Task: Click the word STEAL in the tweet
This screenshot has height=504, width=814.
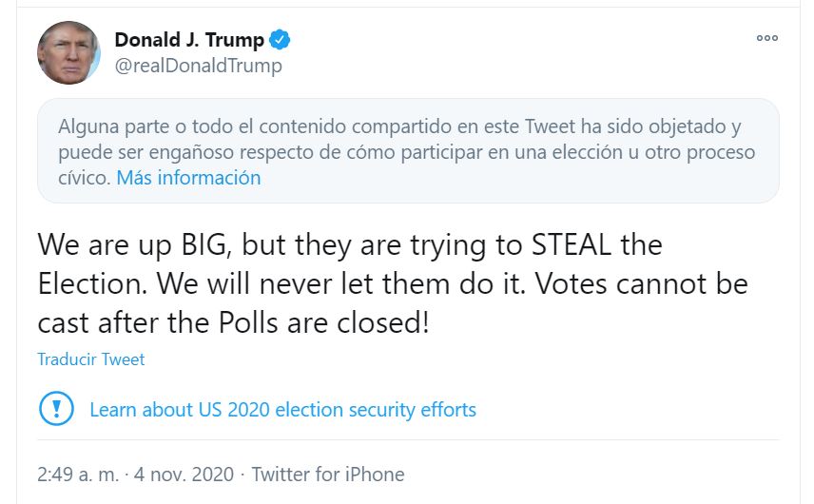Action: coord(566,244)
